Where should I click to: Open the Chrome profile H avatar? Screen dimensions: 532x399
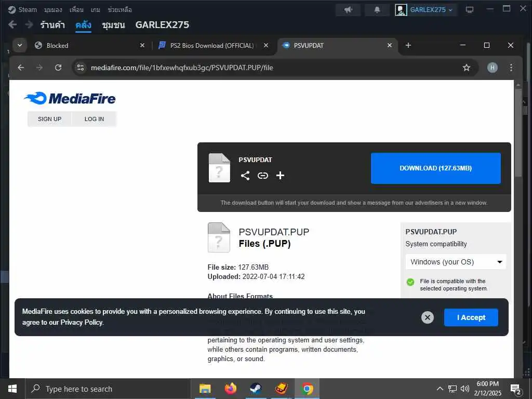coord(493,68)
